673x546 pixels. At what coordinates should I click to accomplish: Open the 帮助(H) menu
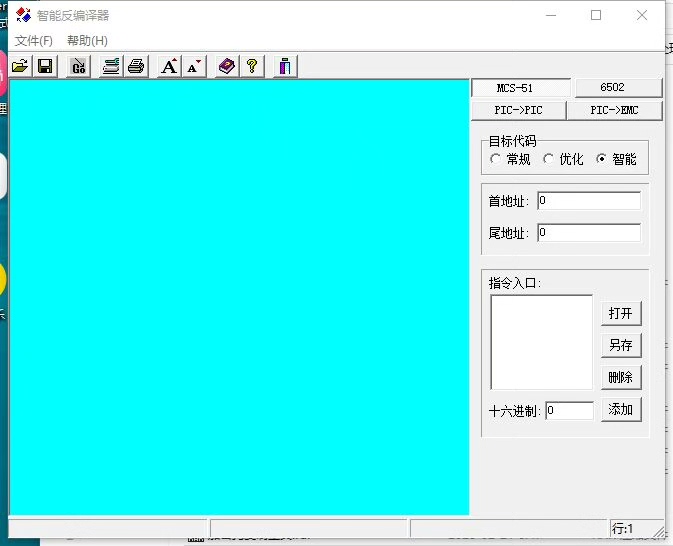(87, 41)
